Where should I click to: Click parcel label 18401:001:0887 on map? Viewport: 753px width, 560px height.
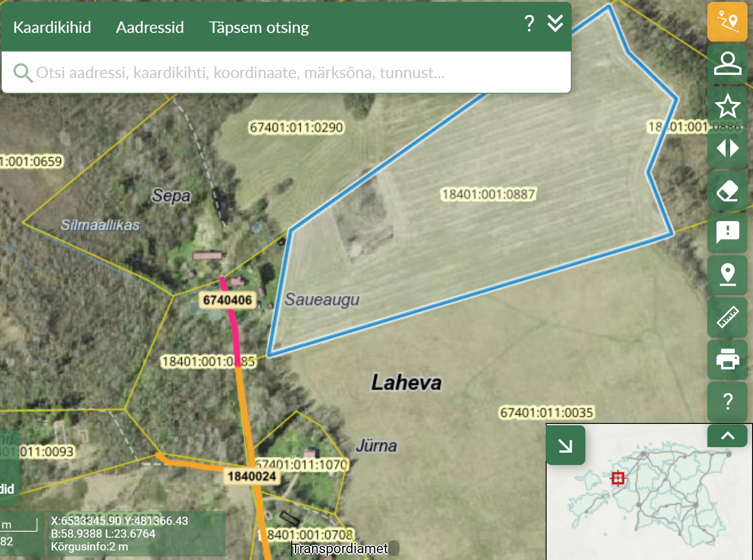(488, 194)
